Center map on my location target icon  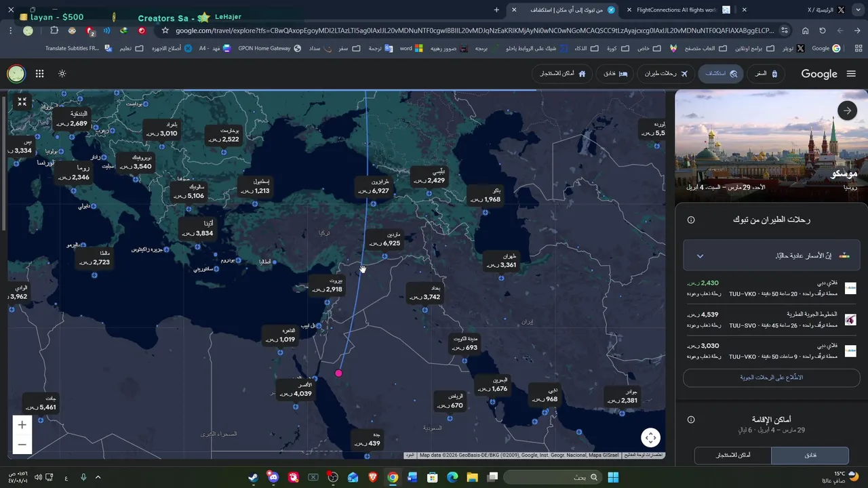tap(650, 438)
